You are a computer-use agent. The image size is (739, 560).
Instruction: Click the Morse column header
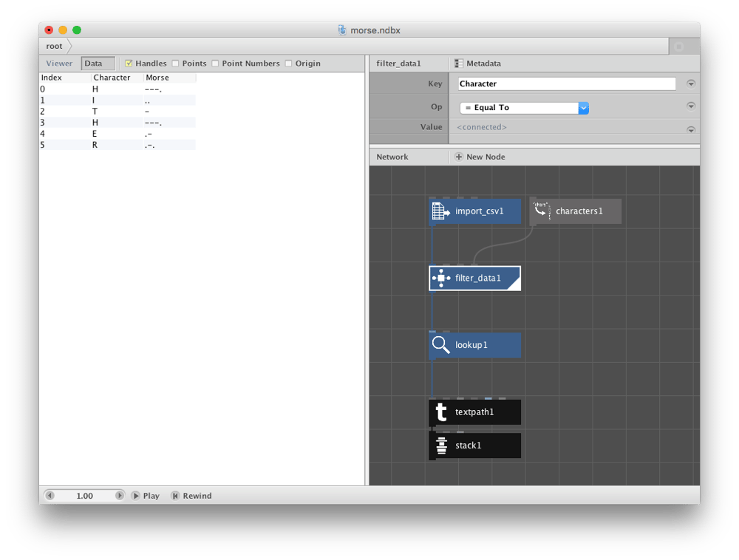tap(170, 78)
